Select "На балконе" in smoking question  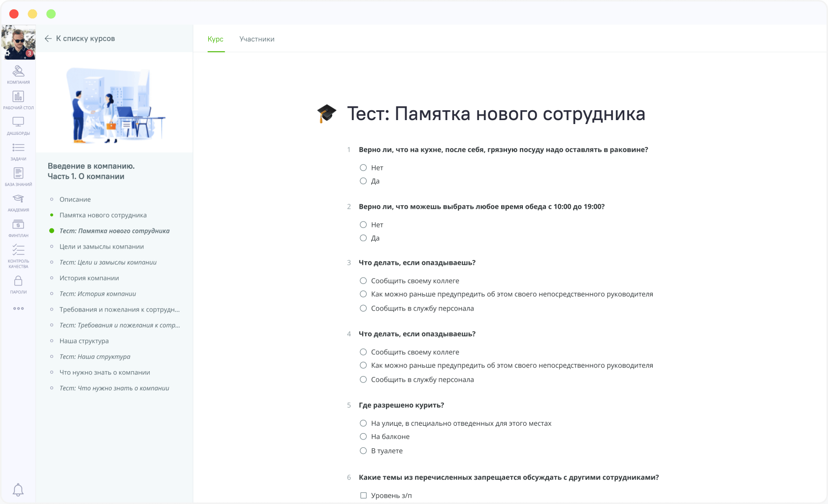[363, 437]
